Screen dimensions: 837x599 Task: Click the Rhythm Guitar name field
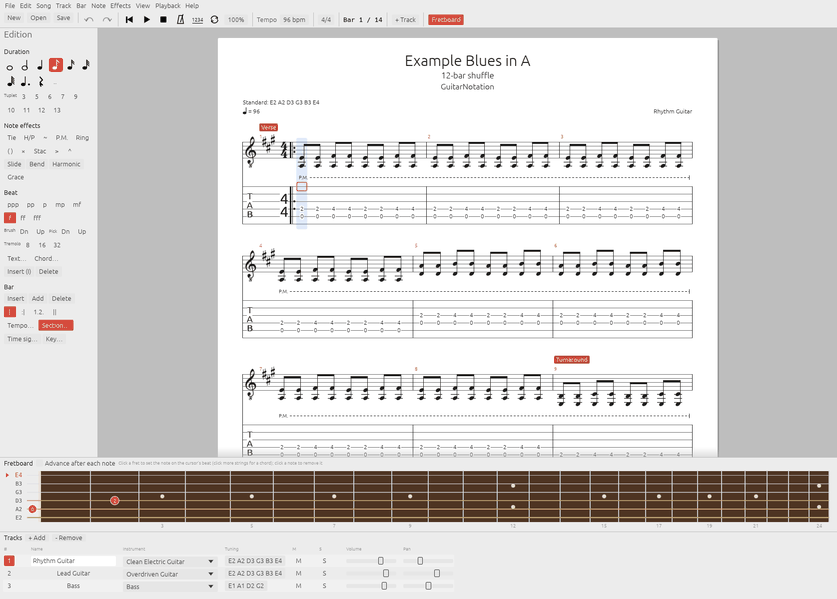pos(73,561)
